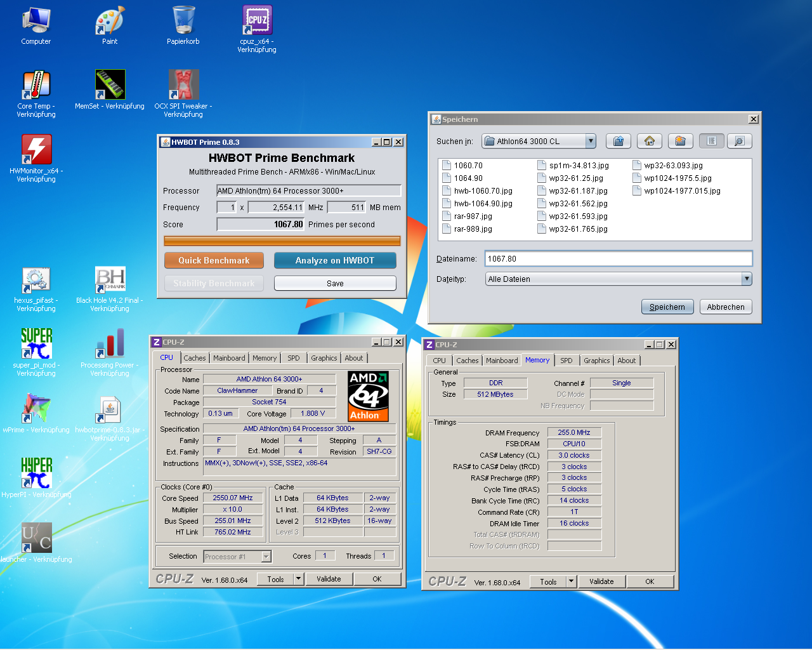Click Core Speed value 2550.07 MHz
Image resolution: width=812 pixels, height=650 pixels.
[233, 498]
